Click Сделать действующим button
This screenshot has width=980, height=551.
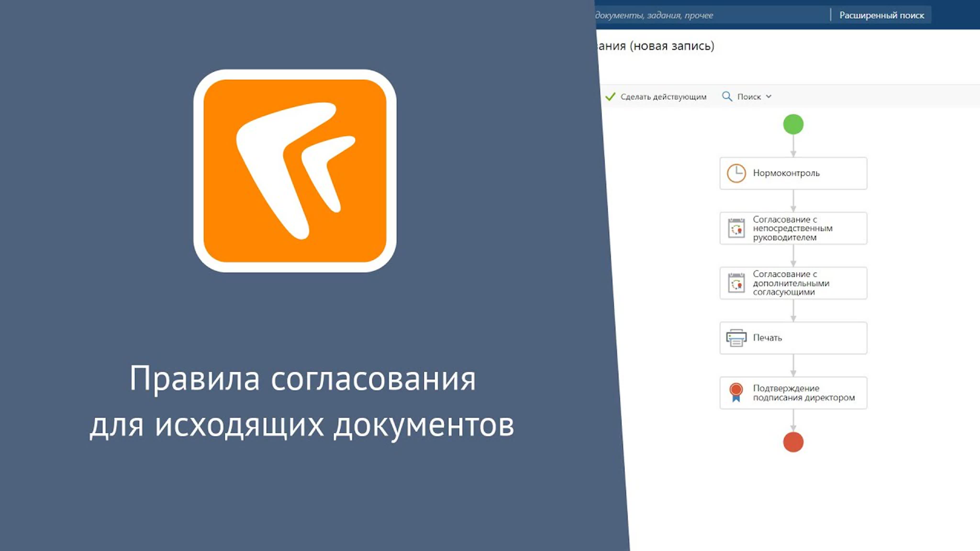[656, 97]
